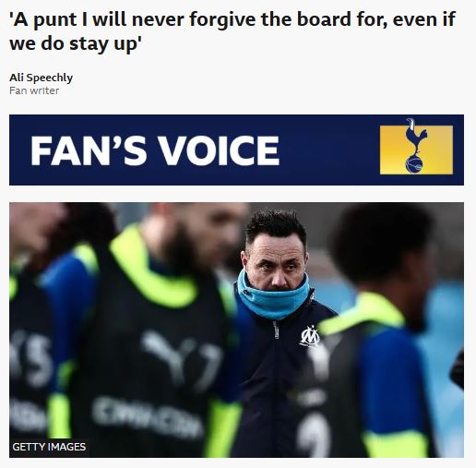The height and width of the screenshot is (468, 476).
Task: Open author Ali Speechly's profile
Action: pyautogui.click(x=42, y=78)
